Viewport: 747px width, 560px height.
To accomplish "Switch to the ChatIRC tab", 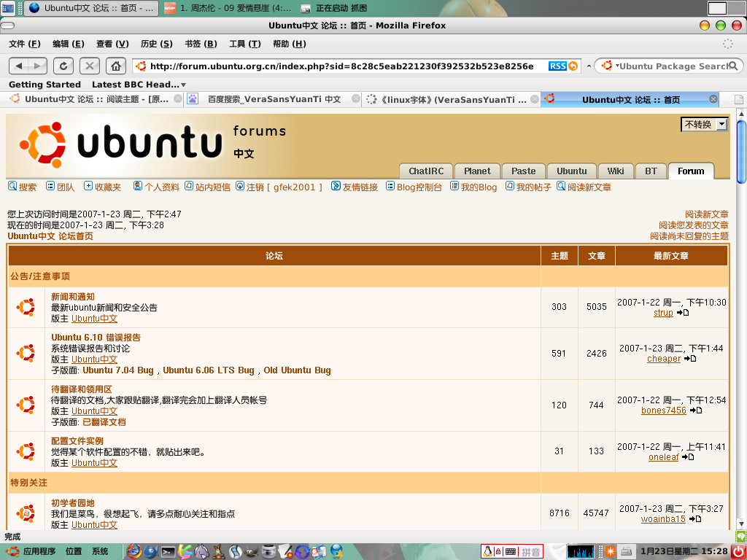I will pyautogui.click(x=426, y=171).
